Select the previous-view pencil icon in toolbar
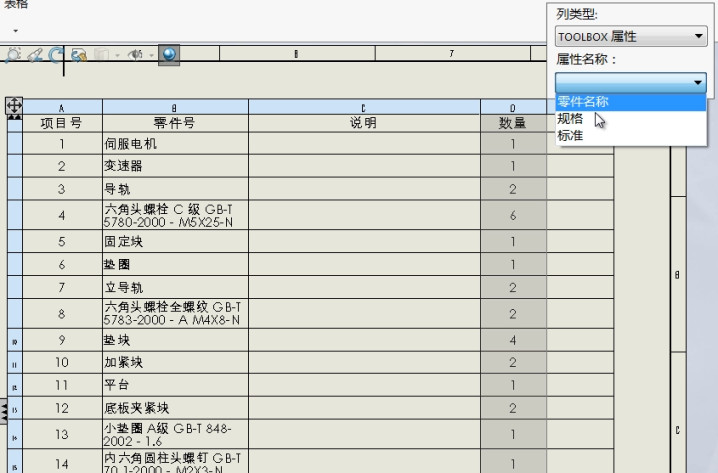Viewport: 718px width, 473px height. click(35, 55)
